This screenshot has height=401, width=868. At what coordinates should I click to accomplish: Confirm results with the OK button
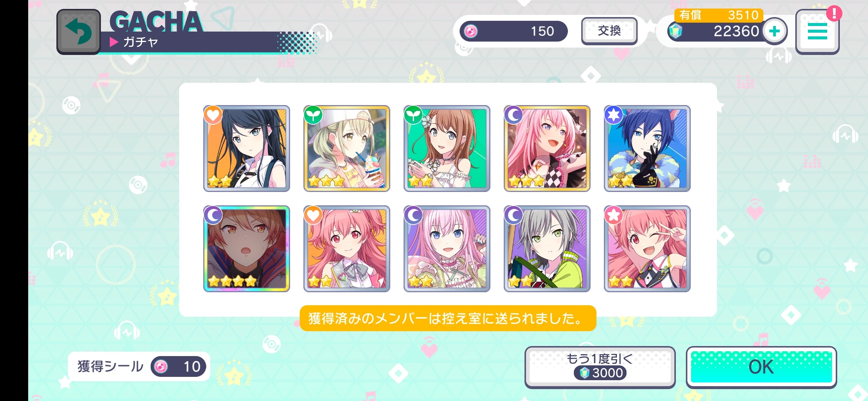click(x=761, y=367)
